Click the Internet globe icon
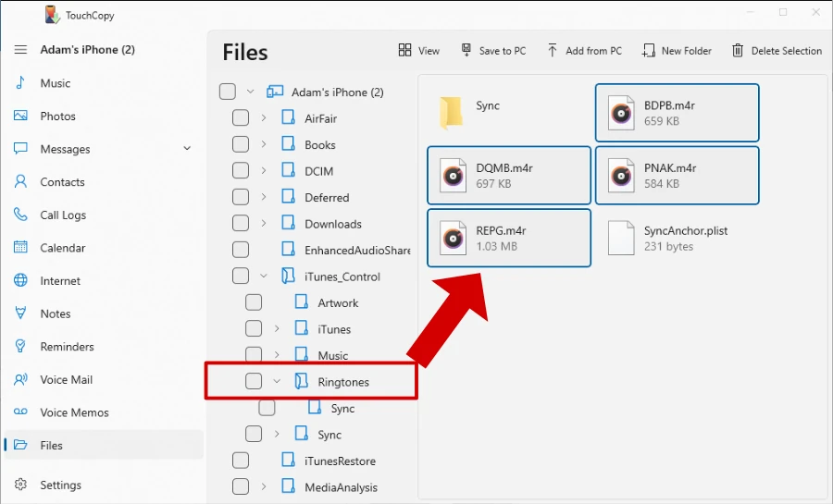Image resolution: width=833 pixels, height=504 pixels. click(20, 280)
